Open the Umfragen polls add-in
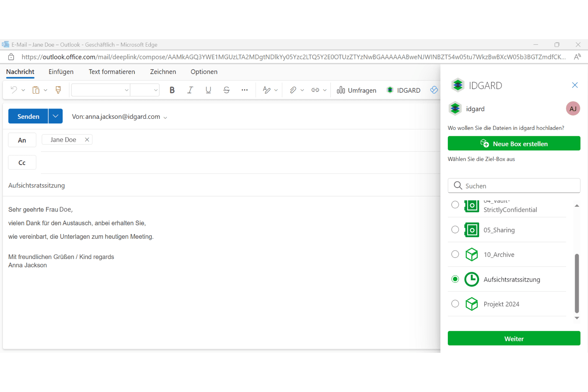This screenshot has height=392, width=588. point(357,90)
